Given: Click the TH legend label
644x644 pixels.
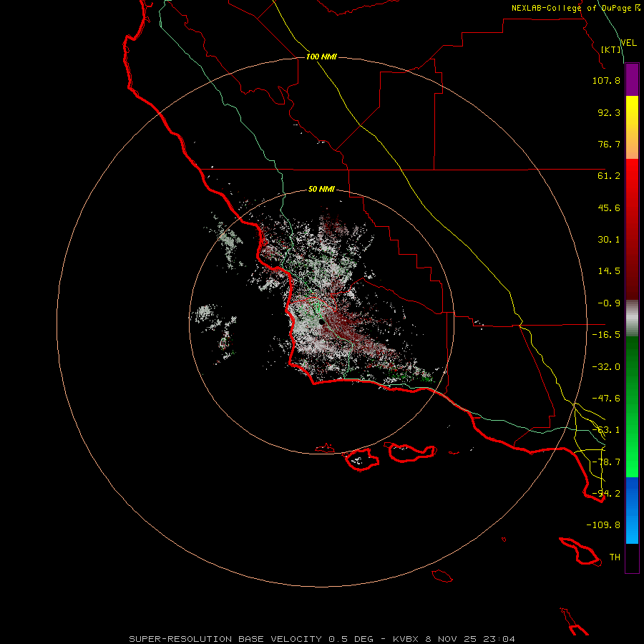Looking at the screenshot, I should 615,557.
